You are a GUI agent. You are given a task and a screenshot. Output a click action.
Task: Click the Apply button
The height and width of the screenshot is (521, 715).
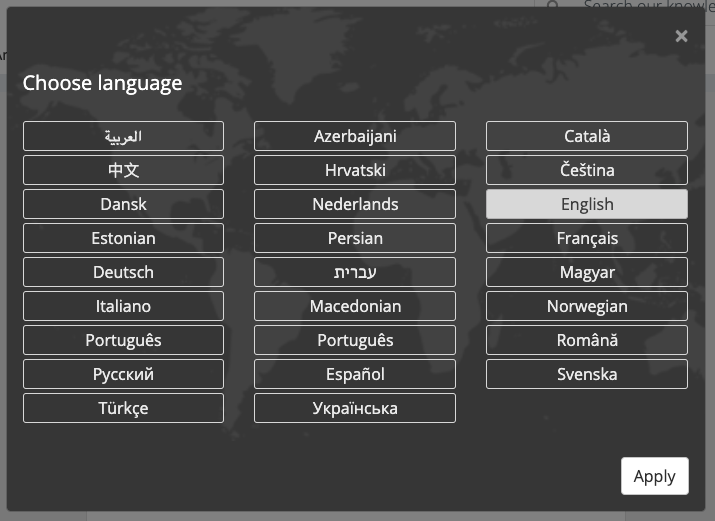tap(654, 476)
